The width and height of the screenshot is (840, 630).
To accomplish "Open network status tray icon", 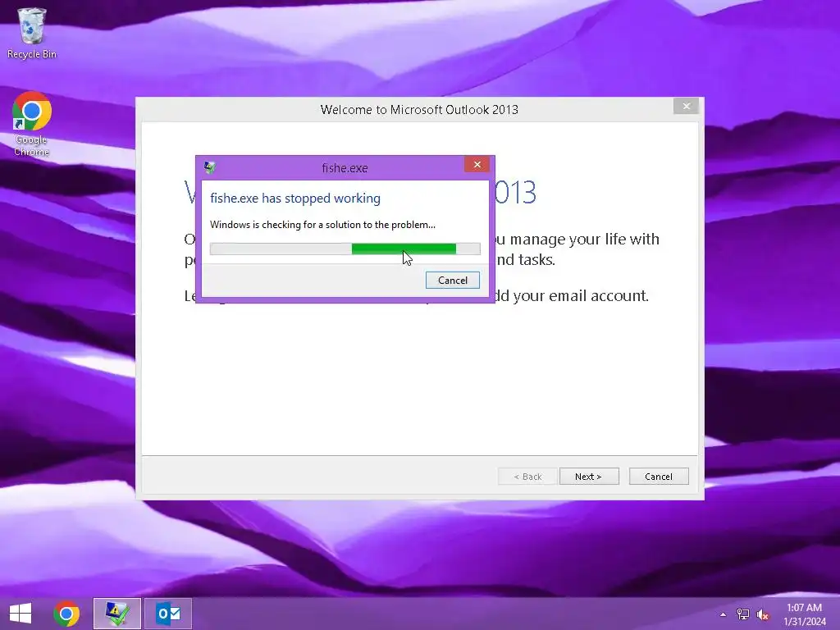I will click(x=743, y=614).
